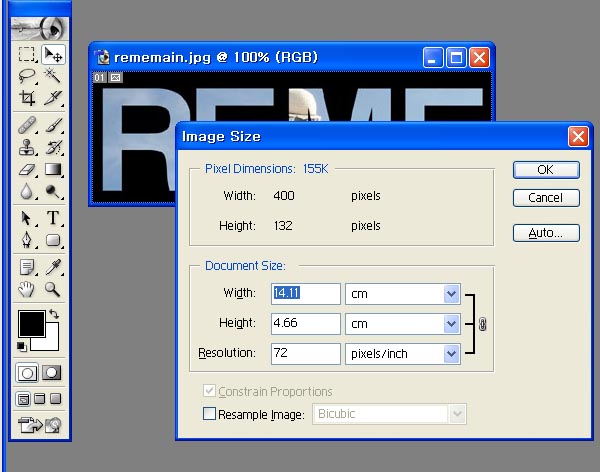This screenshot has width=600, height=472.
Task: Click the slice number 01 badge
Action: [99, 78]
